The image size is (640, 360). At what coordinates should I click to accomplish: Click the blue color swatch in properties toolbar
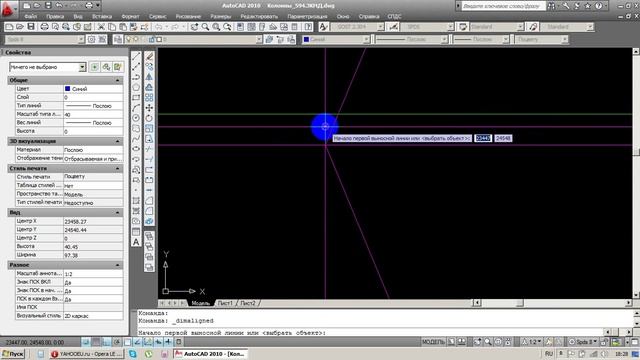(x=306, y=40)
